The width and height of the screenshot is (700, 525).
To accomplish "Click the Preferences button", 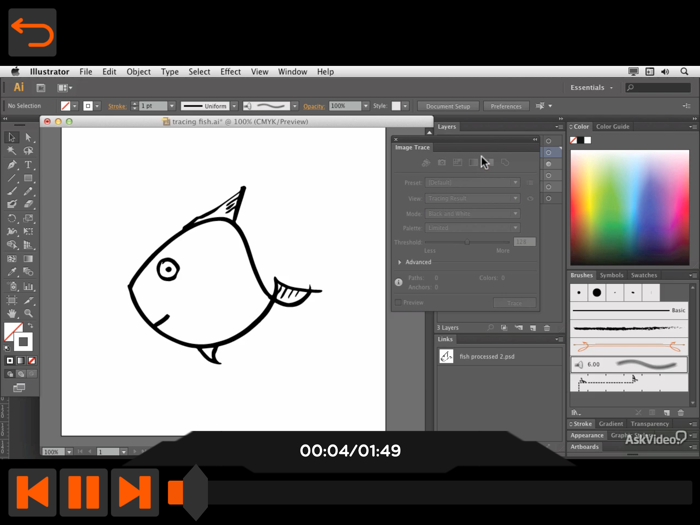I will (x=506, y=106).
